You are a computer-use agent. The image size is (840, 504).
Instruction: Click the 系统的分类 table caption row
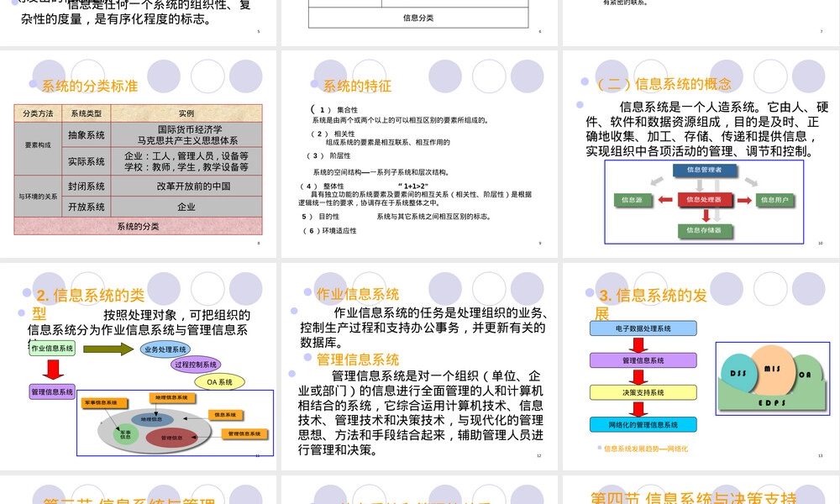(139, 226)
